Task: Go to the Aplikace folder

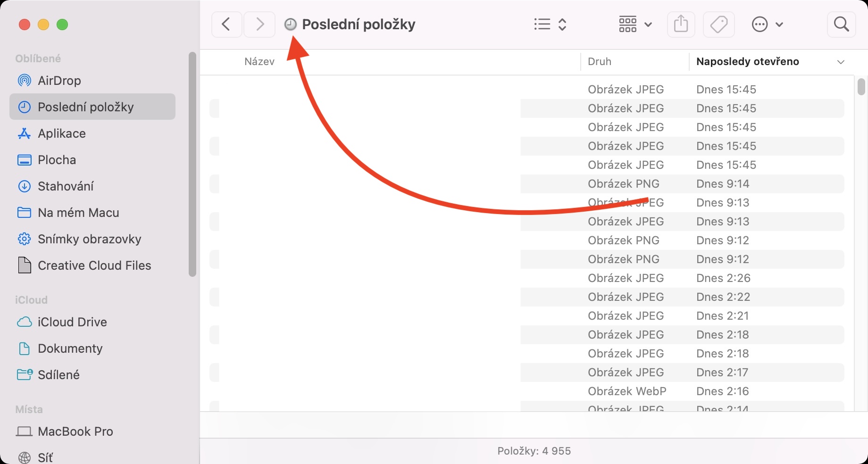Action: click(x=61, y=133)
